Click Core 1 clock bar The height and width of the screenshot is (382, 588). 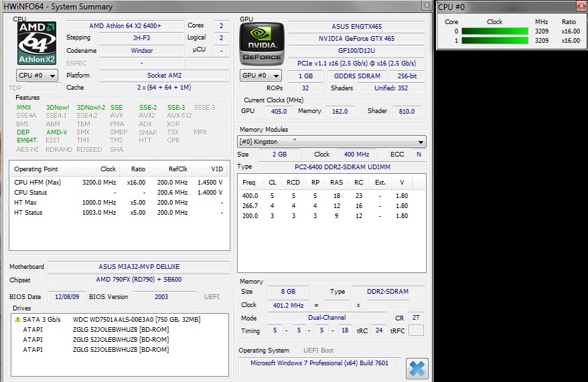(x=495, y=40)
